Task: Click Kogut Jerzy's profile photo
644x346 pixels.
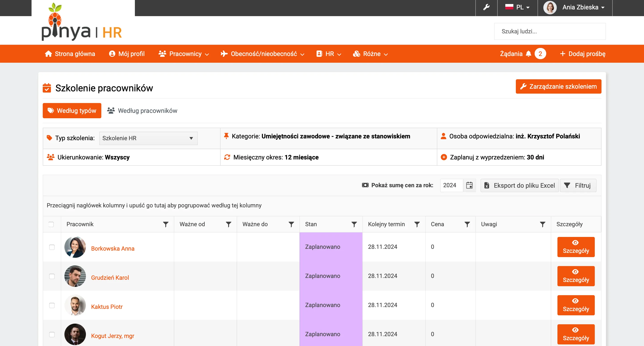Action: [75, 334]
